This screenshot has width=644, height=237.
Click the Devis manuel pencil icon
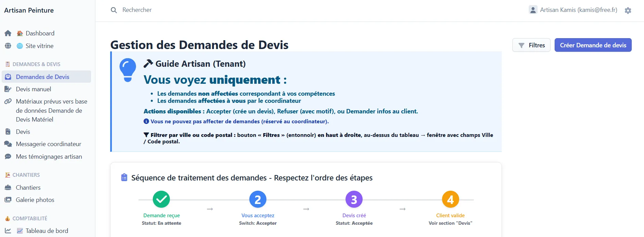coord(8,89)
